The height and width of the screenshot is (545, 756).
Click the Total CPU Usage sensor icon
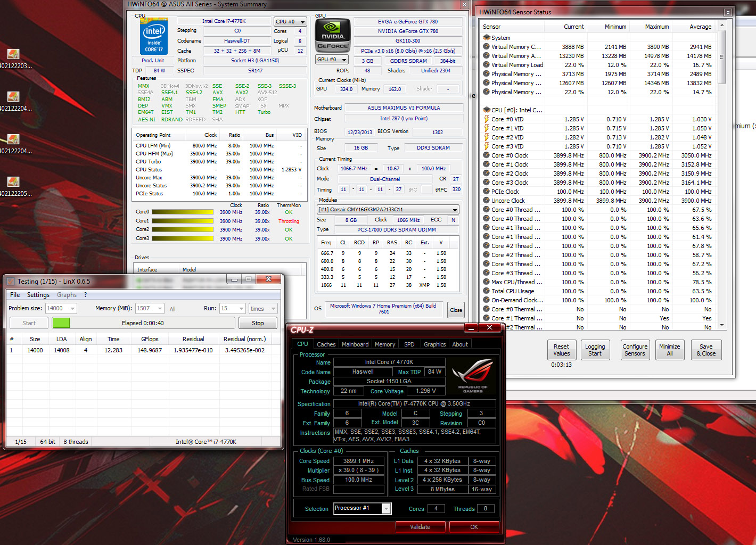click(x=486, y=291)
